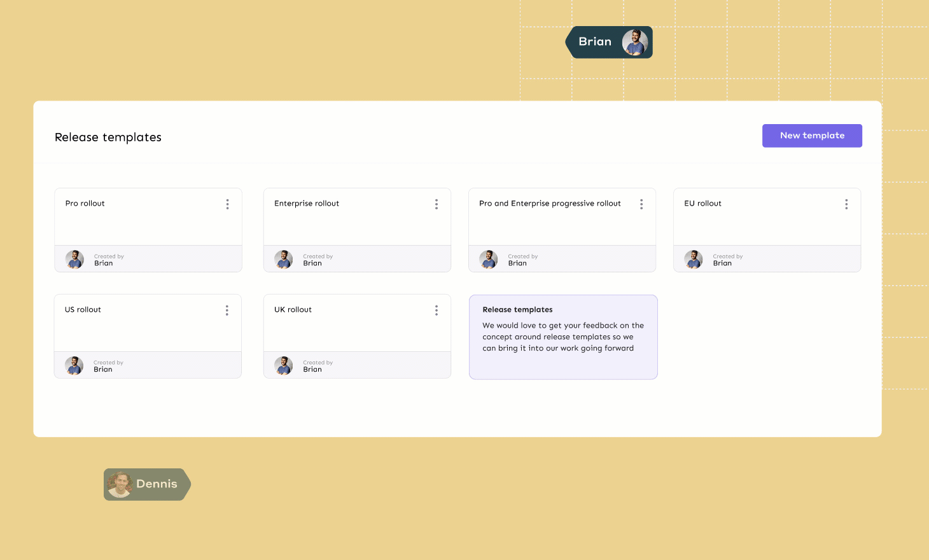Open the Pro and Enterprise progressive rollout template
Viewport: 929px width, 560px height.
click(550, 204)
